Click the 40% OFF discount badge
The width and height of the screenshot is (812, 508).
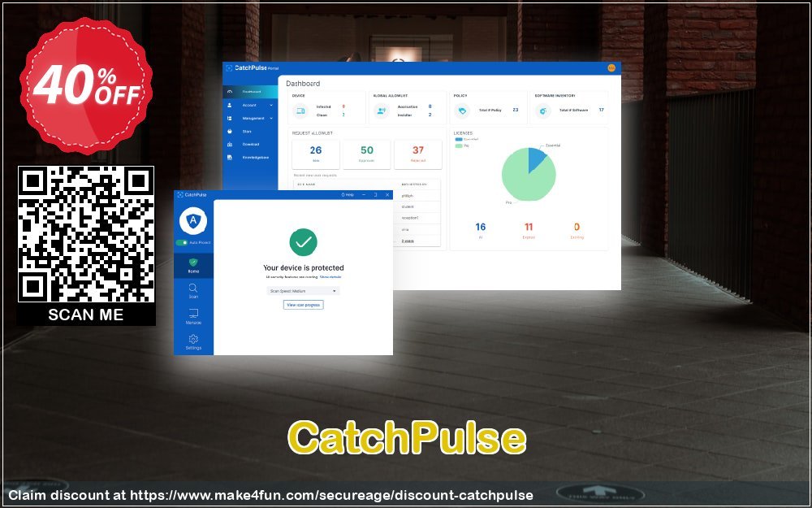pos(86,86)
